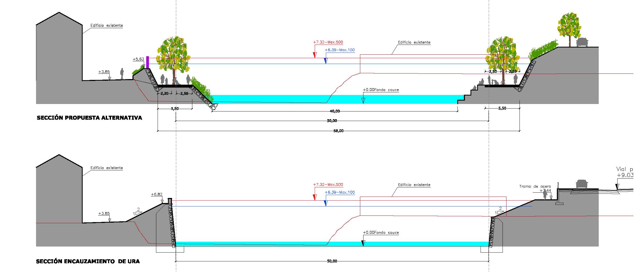The height and width of the screenshot is (272, 644).
Task: Click the black Fondo cauce arrow, lower section
Action: (x=363, y=243)
